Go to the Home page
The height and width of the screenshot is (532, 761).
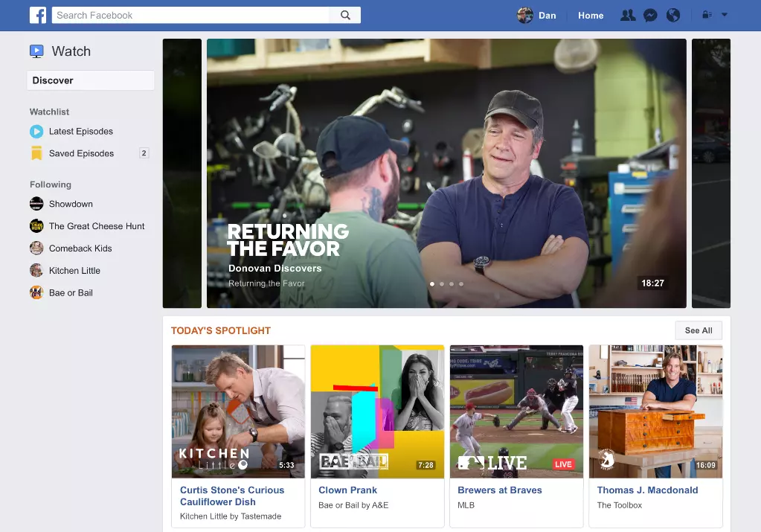point(591,16)
